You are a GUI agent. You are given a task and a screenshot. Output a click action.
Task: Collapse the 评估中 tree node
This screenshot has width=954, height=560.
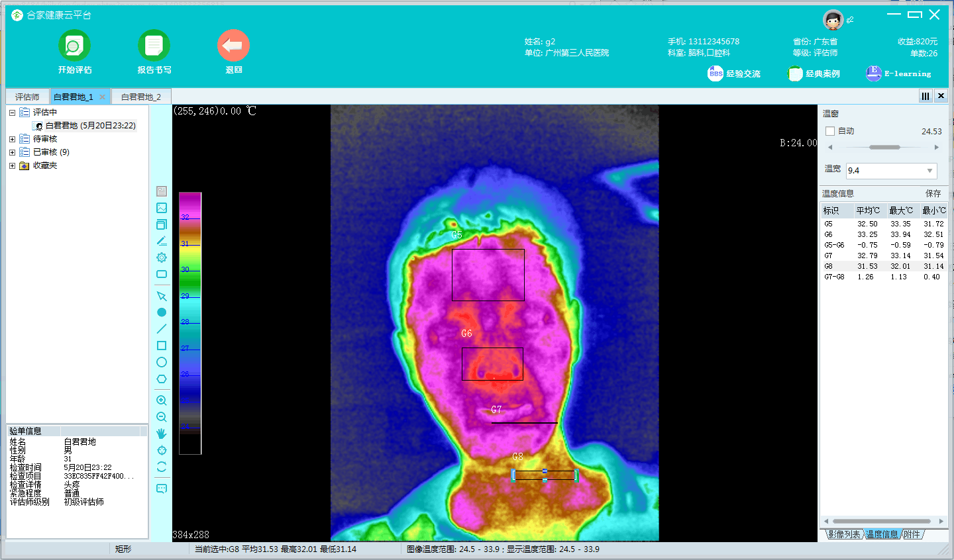(x=12, y=113)
